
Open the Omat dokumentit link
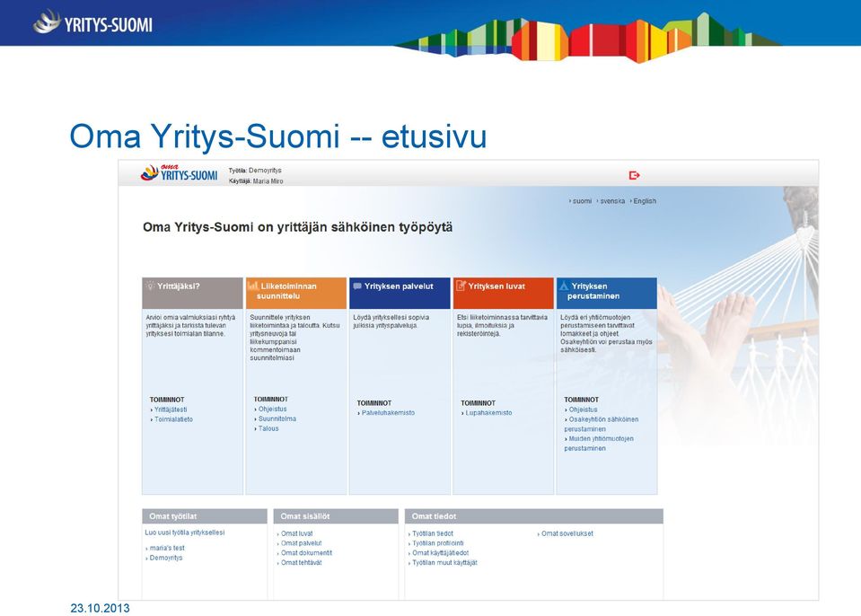(304, 553)
